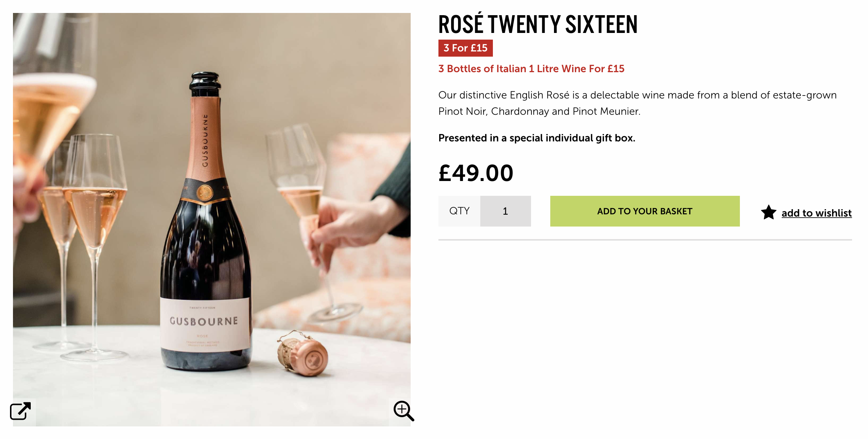Click the open-in-new-window icon on the product image
This screenshot has width=868, height=439.
[20, 411]
